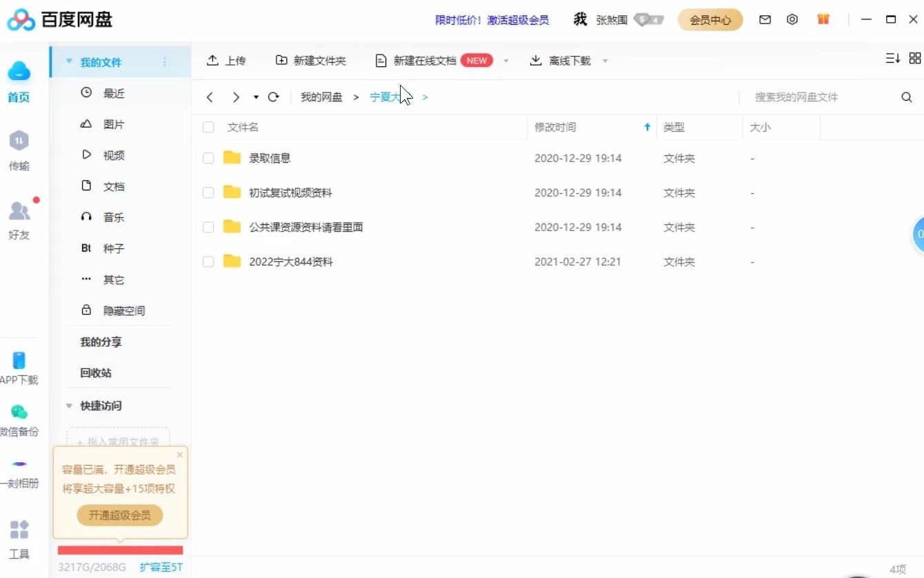Toggle sort arrow on 修改时间 column
This screenshot has height=578, width=924.
tap(647, 127)
